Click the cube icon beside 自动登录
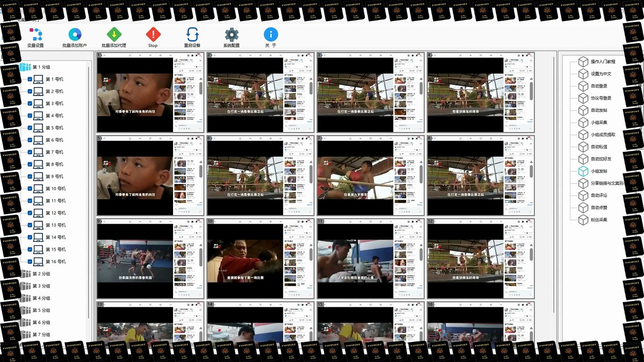Image resolution: width=644 pixels, height=362 pixels. [583, 86]
